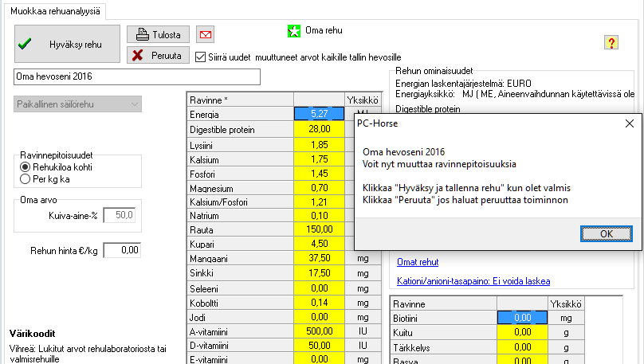Open the Omat rehut link
This screenshot has width=644, height=364.
pos(417,262)
